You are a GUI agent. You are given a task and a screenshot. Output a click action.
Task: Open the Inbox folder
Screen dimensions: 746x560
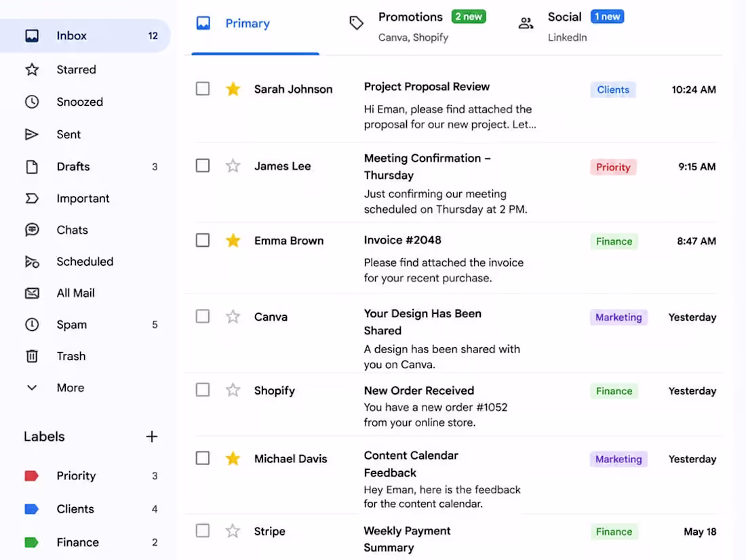[x=85, y=36]
